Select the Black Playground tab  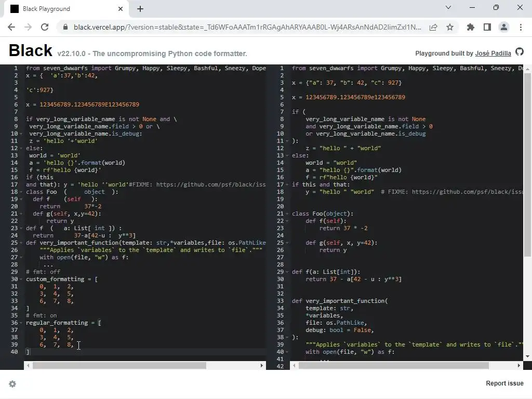click(x=66, y=9)
